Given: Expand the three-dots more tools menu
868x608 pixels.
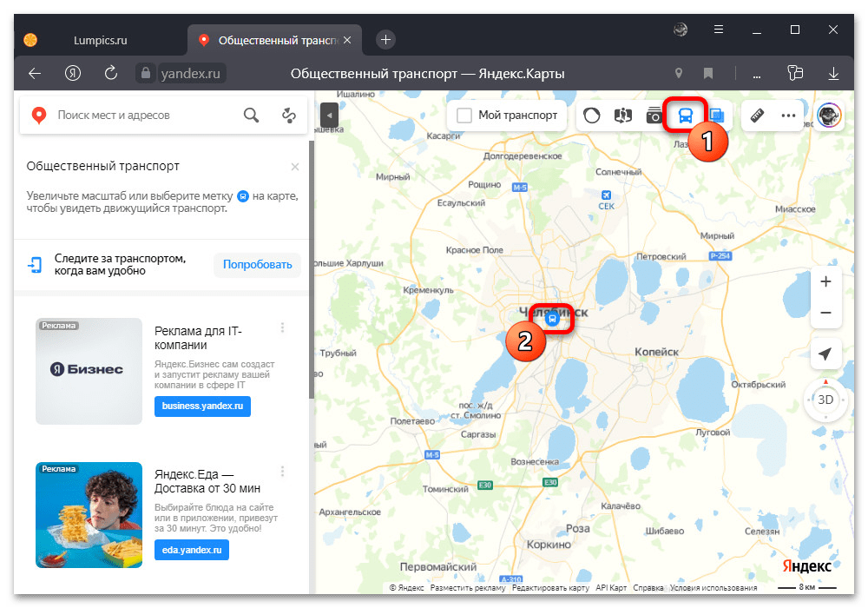Looking at the screenshot, I should click(x=788, y=116).
